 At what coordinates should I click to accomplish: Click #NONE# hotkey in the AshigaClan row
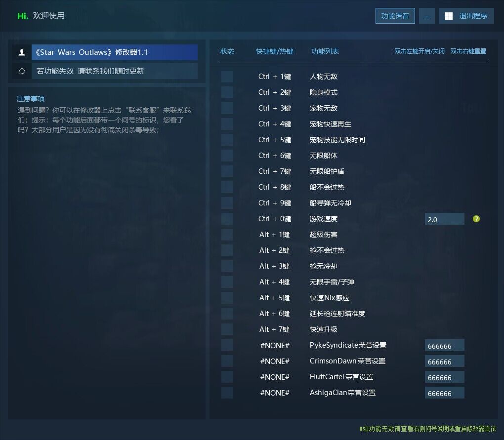(x=275, y=393)
